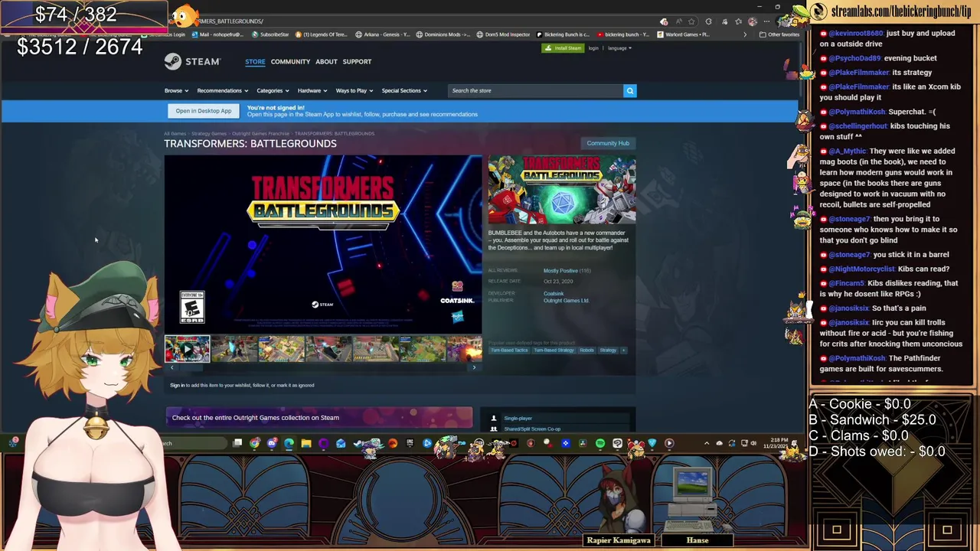Screen dimensions: 980x551
Task: Click the plus icon to show more tags
Action: click(x=623, y=350)
